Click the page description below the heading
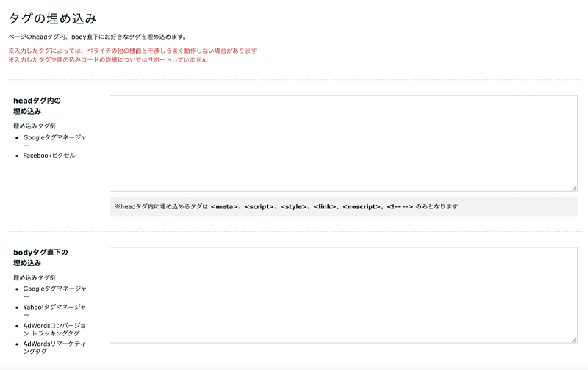This screenshot has height=370, width=588. point(97,37)
